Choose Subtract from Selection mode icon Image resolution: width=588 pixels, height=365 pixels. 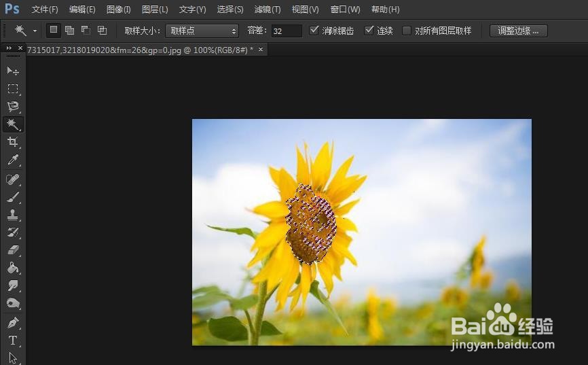[86, 30]
